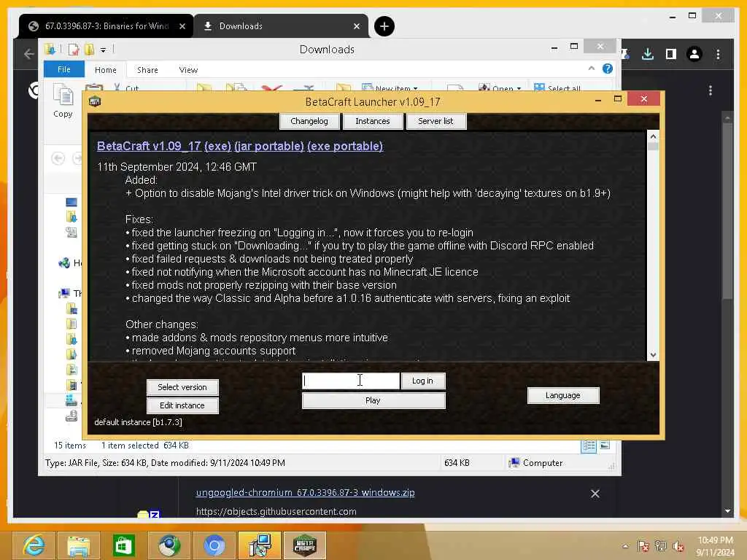Open ungoogled-chromium windows.zip download link
The width and height of the screenshot is (747, 560).
point(306,492)
